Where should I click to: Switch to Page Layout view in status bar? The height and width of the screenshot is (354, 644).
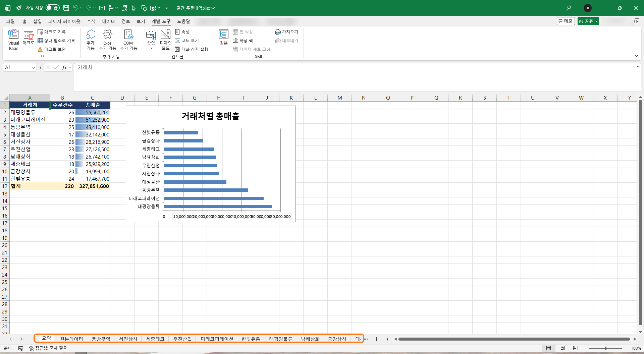(562, 348)
